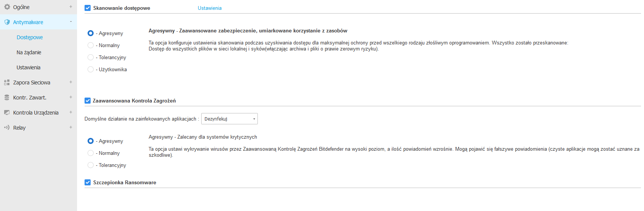Screen dimensions: 644x211
Task: Expand the Ogólne section with plus
Action: (71, 7)
